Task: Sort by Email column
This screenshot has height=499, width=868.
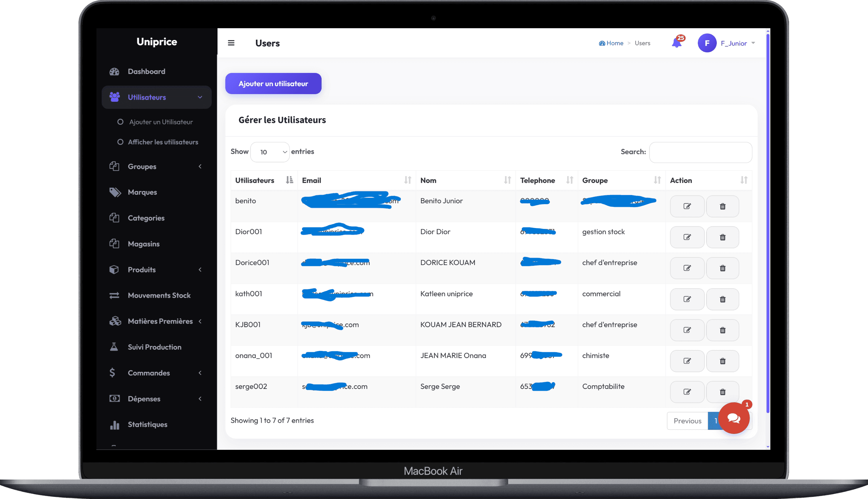Action: [356, 180]
